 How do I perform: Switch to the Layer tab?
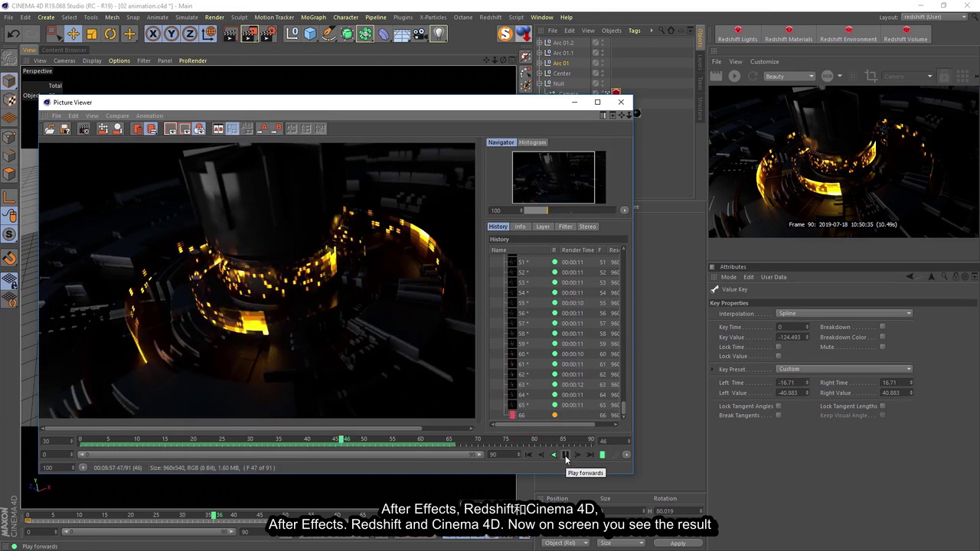543,227
